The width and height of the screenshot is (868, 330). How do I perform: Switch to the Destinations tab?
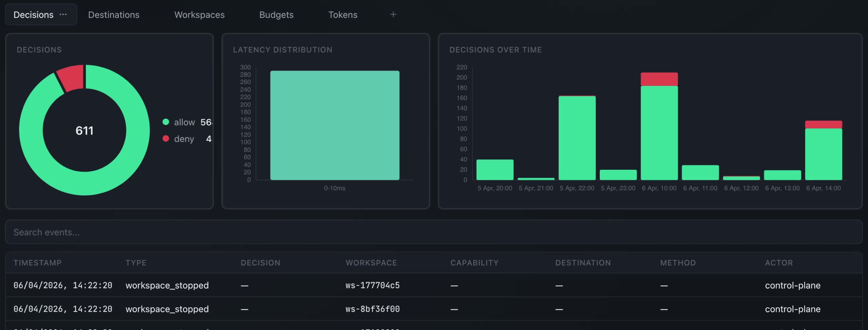pyautogui.click(x=114, y=15)
